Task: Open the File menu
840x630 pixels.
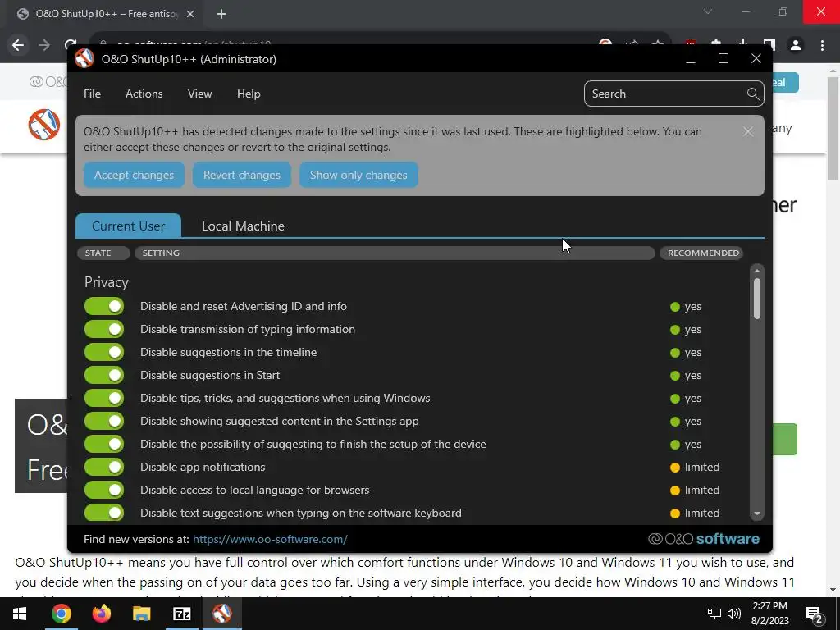Action: click(x=92, y=94)
